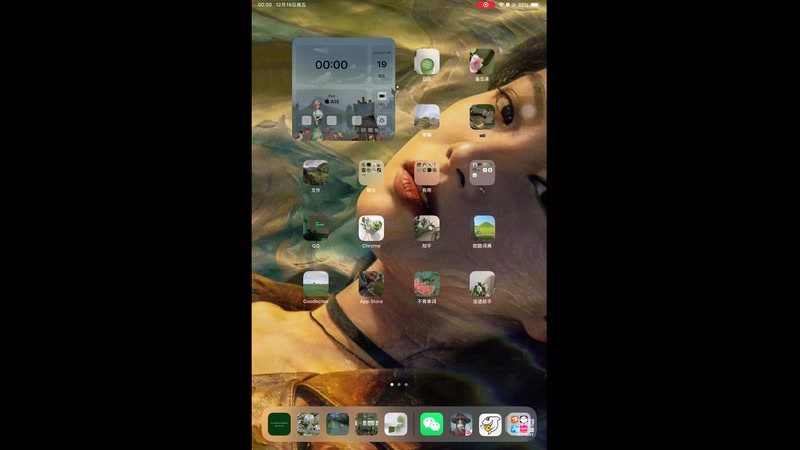800x450 pixels.
Task: Tap the date 19 tile in the widget
Action: [382, 65]
